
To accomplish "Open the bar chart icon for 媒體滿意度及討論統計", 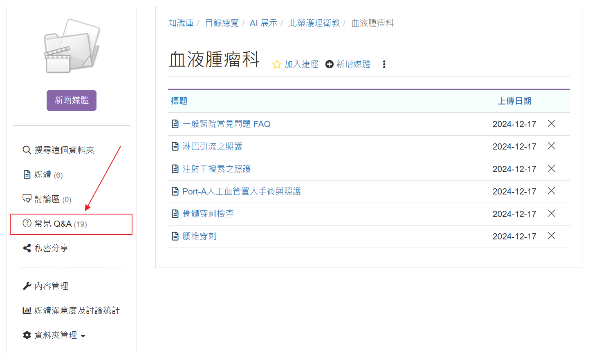I will pyautogui.click(x=26, y=310).
